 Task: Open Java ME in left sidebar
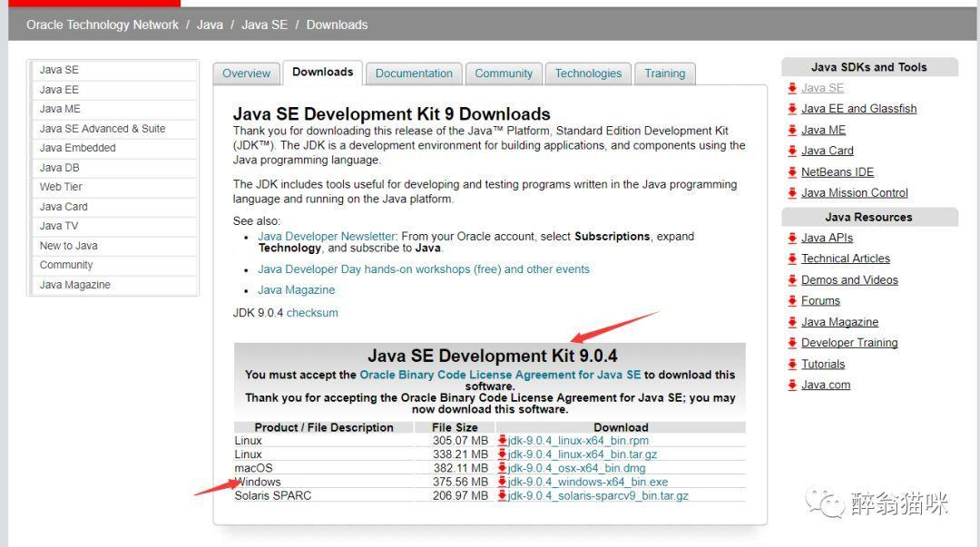pos(114,109)
